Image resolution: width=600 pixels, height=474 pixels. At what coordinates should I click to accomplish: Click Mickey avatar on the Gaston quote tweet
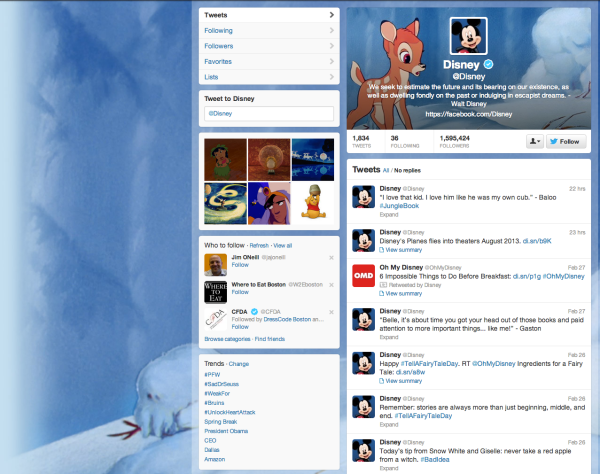point(363,320)
